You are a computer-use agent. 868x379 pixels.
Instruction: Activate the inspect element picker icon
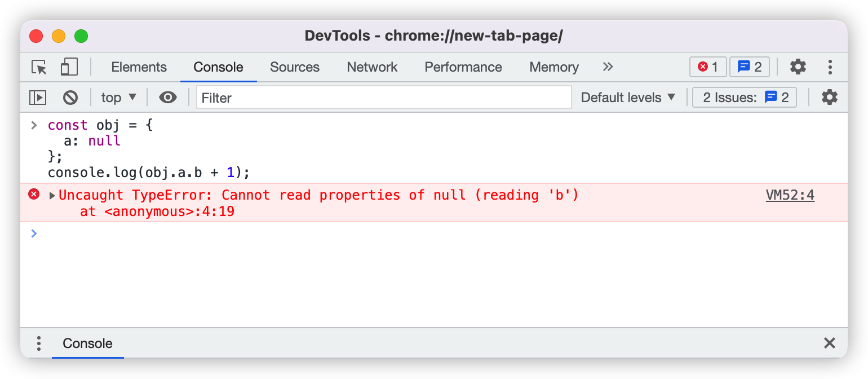39,67
